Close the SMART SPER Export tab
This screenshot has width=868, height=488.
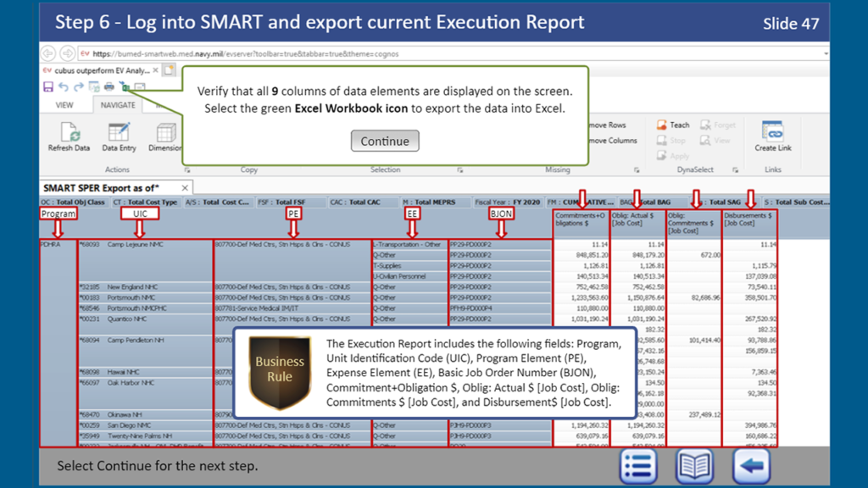click(x=185, y=187)
